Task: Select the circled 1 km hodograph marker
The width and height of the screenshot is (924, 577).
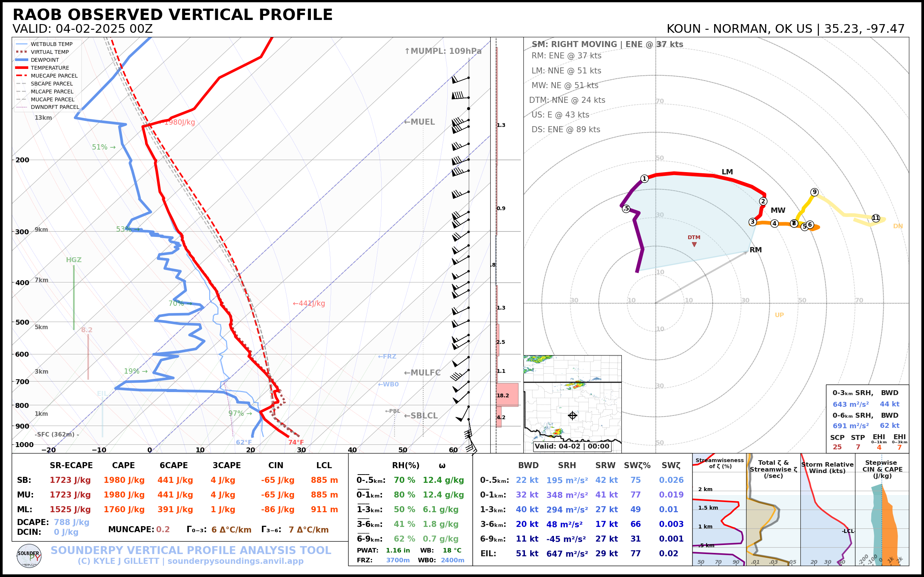Action: [x=644, y=179]
